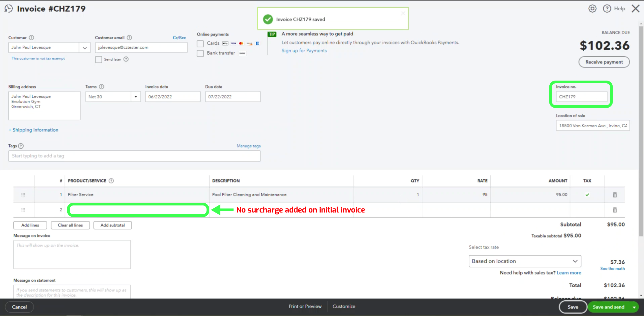Viewport: 644px width, 316px height.
Task: Open the Customer field help tooltip
Action: point(31,38)
